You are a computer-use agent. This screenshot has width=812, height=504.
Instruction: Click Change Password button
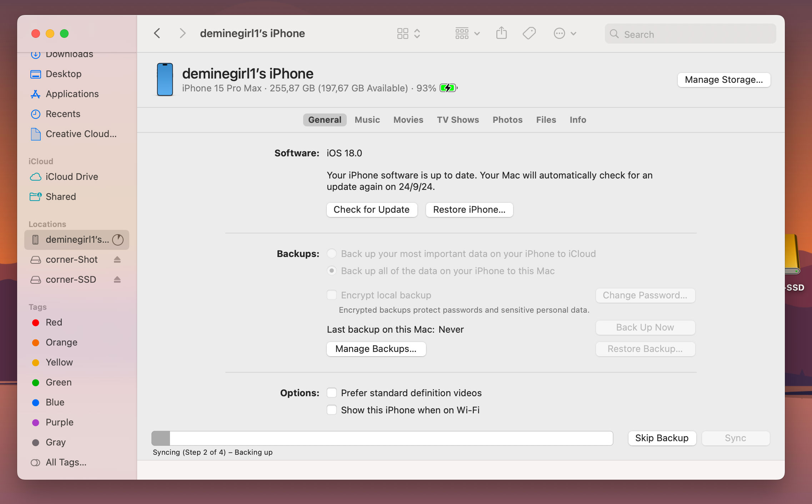point(645,295)
